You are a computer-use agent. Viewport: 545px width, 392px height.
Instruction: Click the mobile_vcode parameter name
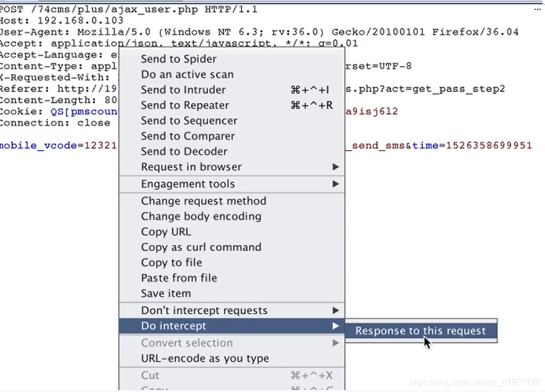[38, 145]
